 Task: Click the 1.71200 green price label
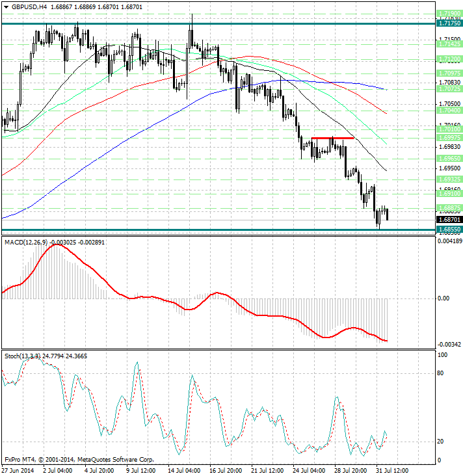pyautogui.click(x=449, y=59)
